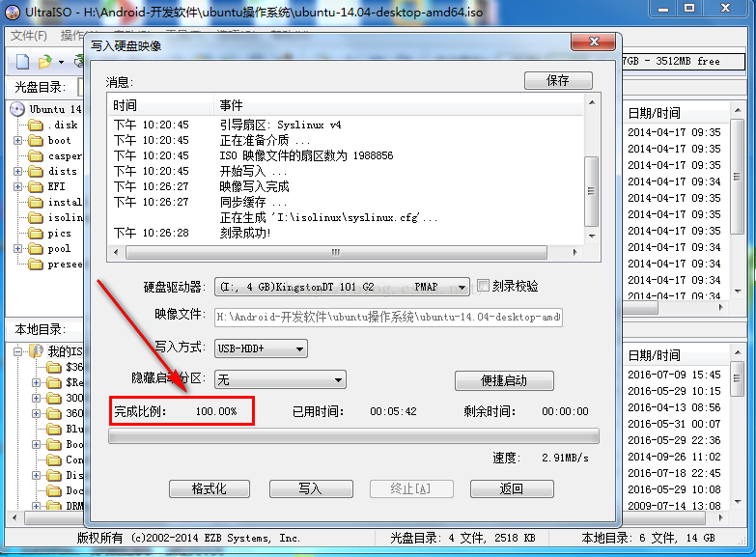Select the preseed folder icon
The width and height of the screenshot is (756, 557).
tap(35, 264)
